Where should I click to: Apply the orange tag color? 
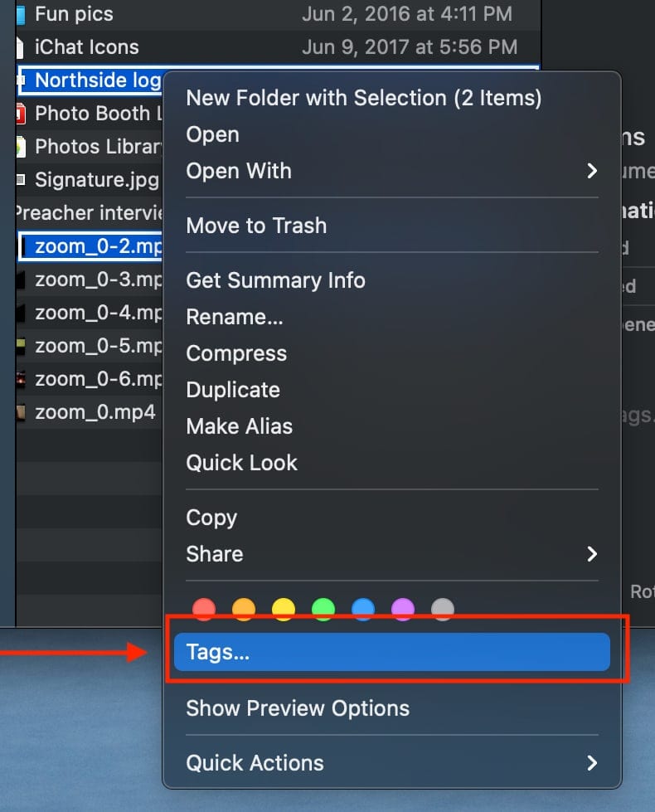coord(244,610)
